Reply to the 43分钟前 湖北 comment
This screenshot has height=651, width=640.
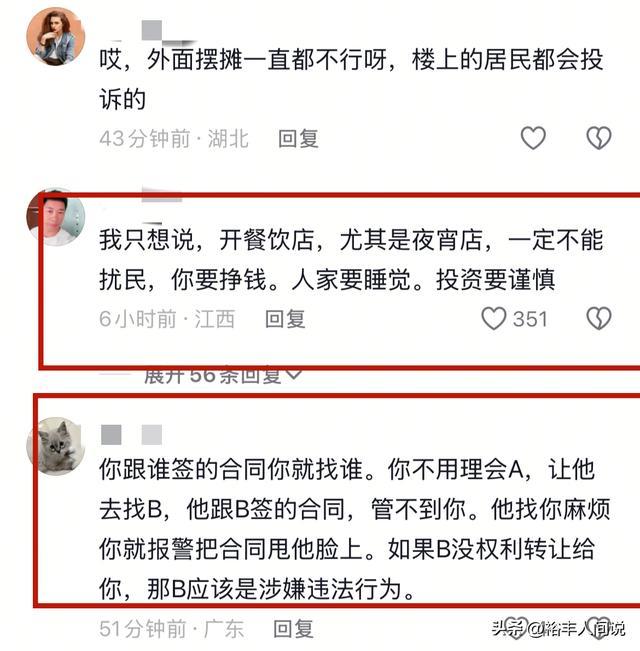(x=298, y=139)
